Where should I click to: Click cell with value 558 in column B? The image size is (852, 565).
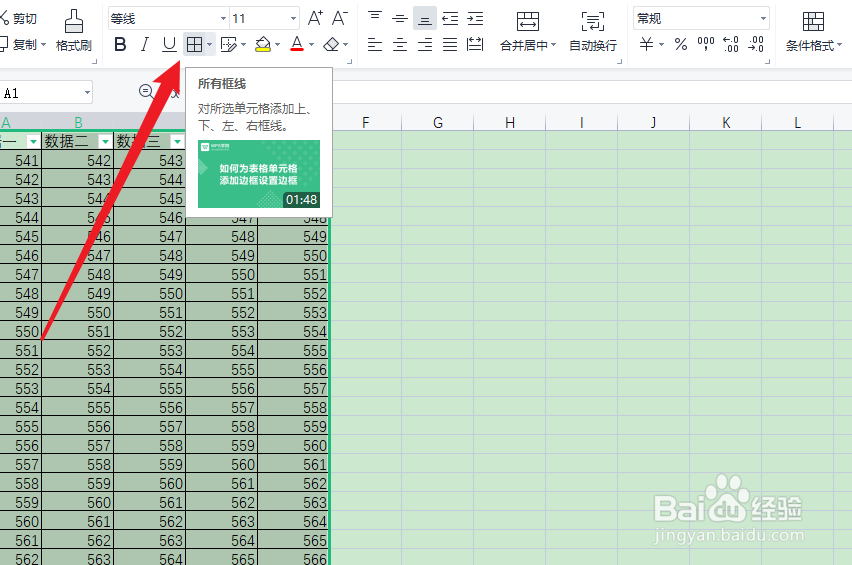[x=78, y=464]
